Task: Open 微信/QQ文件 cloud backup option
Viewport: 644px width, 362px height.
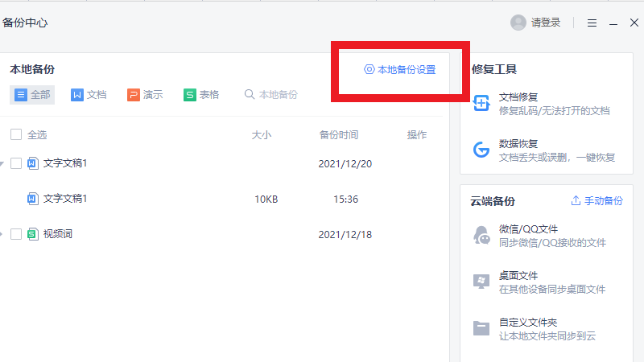Action: (x=539, y=236)
